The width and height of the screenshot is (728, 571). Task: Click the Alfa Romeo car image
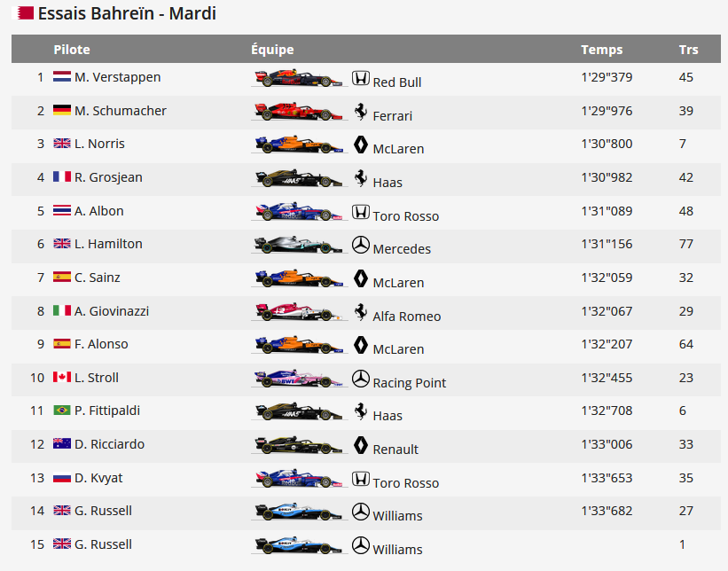(298, 312)
